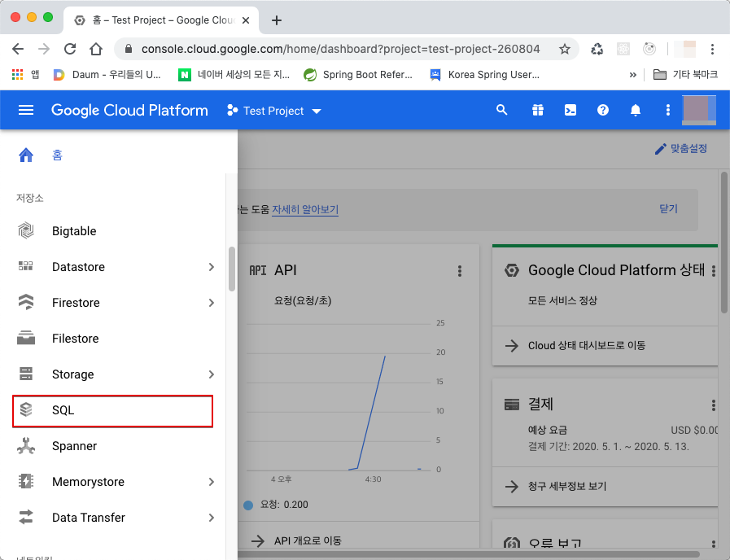This screenshot has width=730, height=560.
Task: Click the Datastore icon
Action: click(25, 266)
